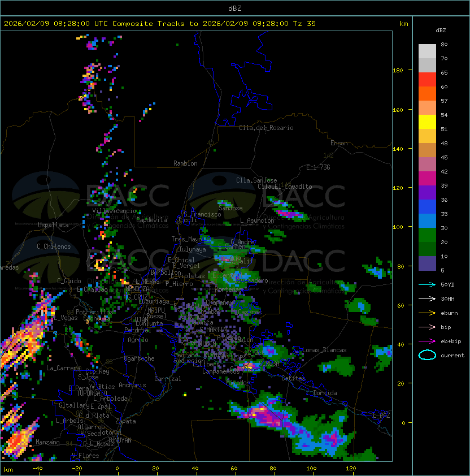
Task: Click the 140 tick on vertical axis
Action: point(398,149)
